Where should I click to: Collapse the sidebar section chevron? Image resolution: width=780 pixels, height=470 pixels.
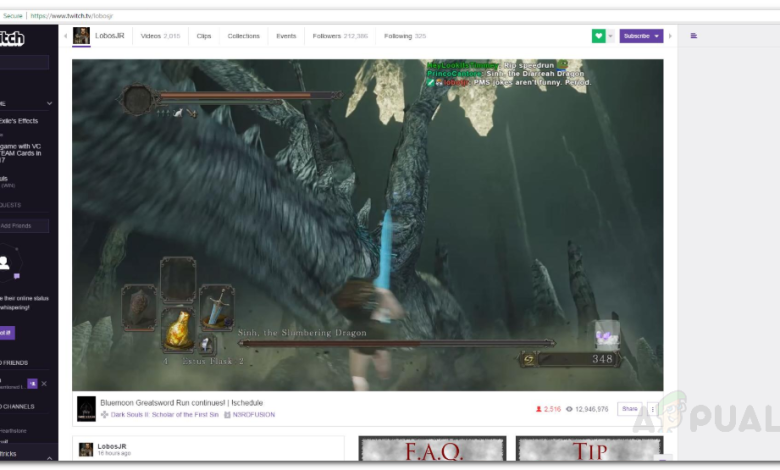click(49, 103)
